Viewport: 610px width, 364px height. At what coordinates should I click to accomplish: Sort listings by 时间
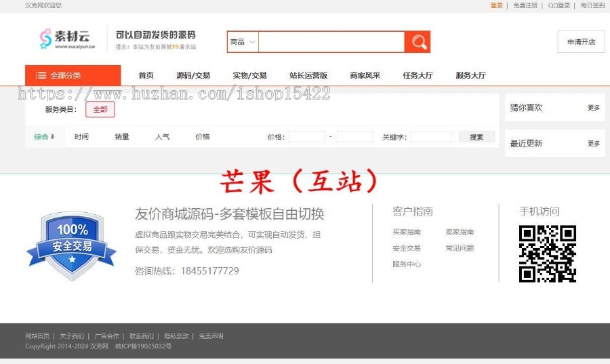click(x=81, y=137)
